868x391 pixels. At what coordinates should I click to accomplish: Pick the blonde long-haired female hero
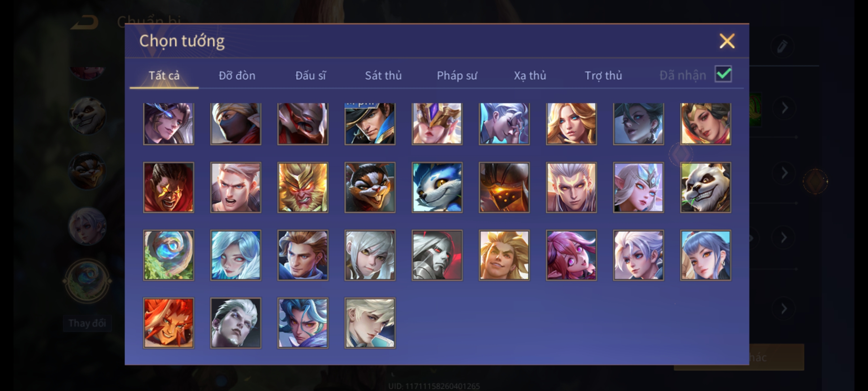point(571,124)
